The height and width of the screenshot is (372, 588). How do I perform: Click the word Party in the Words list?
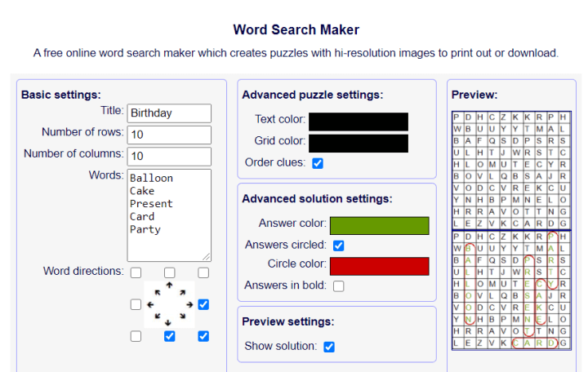pyautogui.click(x=145, y=229)
